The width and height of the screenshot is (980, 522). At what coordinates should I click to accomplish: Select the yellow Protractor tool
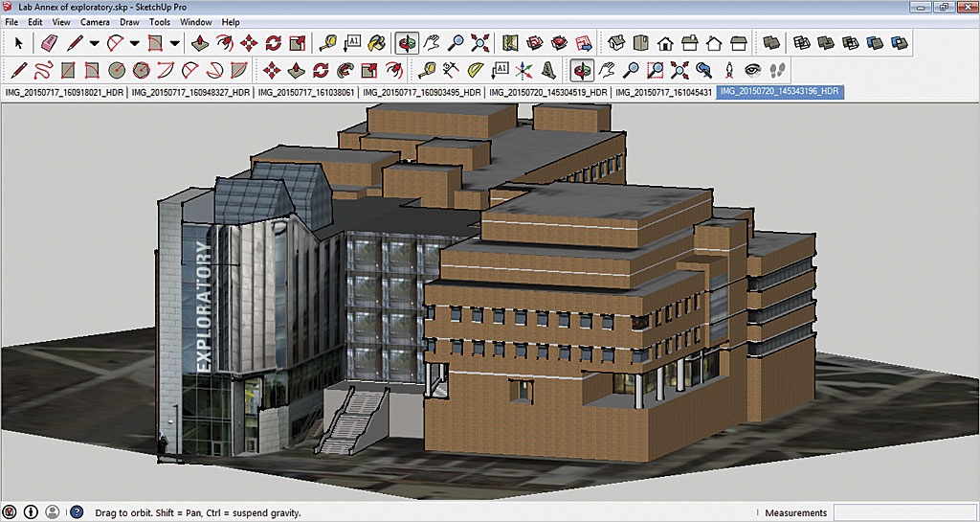(476, 70)
